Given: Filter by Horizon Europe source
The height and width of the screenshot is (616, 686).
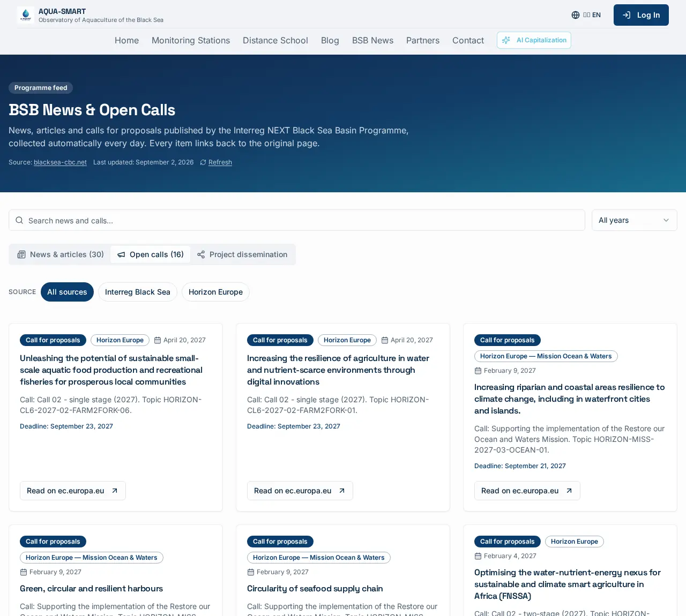Looking at the screenshot, I should (215, 292).
